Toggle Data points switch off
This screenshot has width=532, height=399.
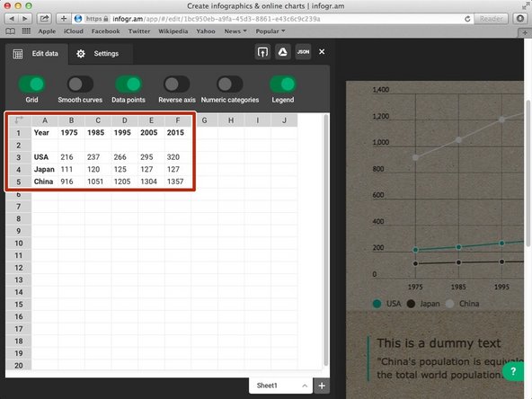tap(129, 84)
